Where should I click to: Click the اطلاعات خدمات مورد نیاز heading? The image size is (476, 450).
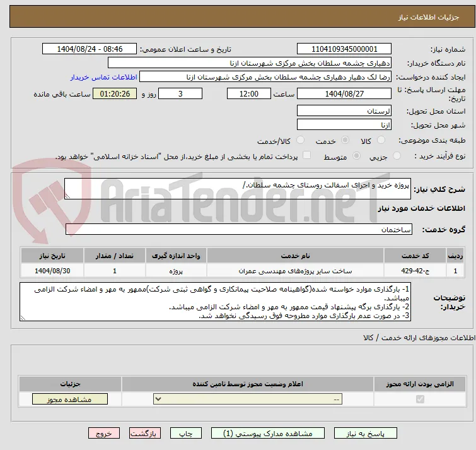click(x=421, y=208)
